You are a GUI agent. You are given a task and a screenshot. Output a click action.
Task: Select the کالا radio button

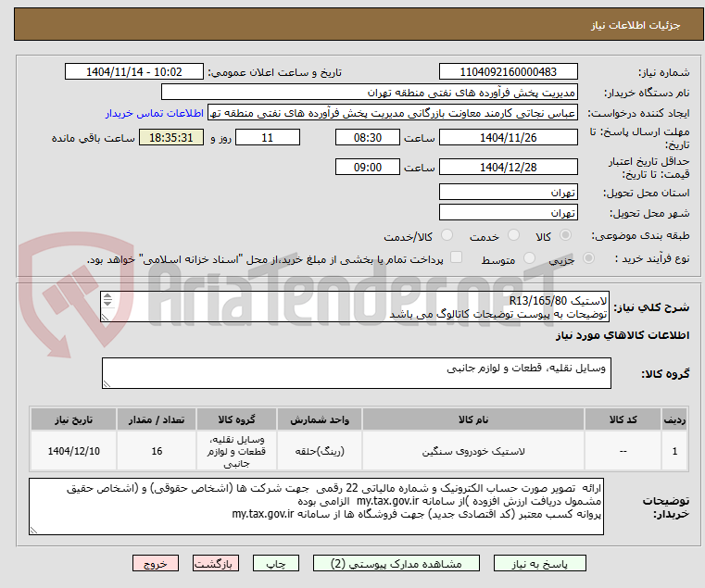click(x=565, y=235)
